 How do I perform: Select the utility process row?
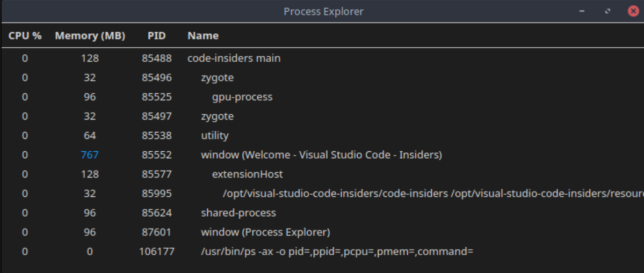coord(322,136)
